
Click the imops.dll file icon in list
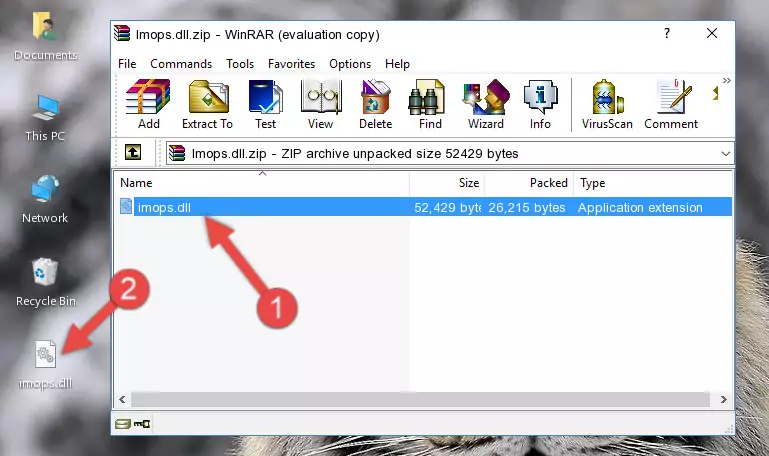coord(126,206)
